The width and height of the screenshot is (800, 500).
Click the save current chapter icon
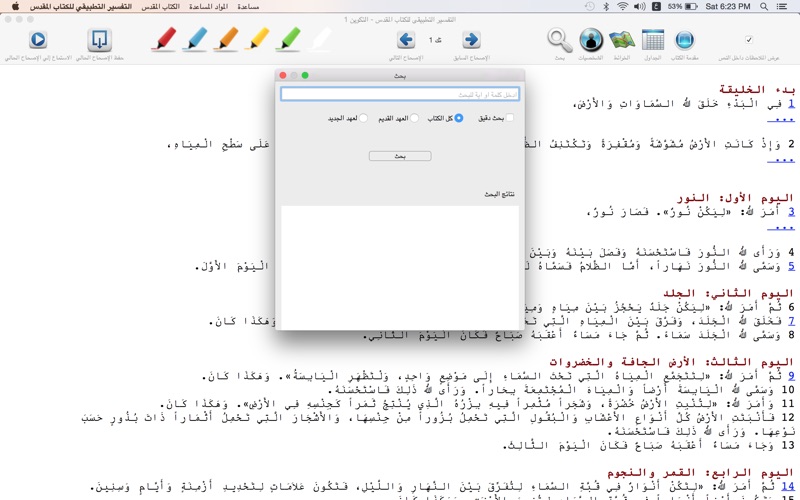coord(99,39)
